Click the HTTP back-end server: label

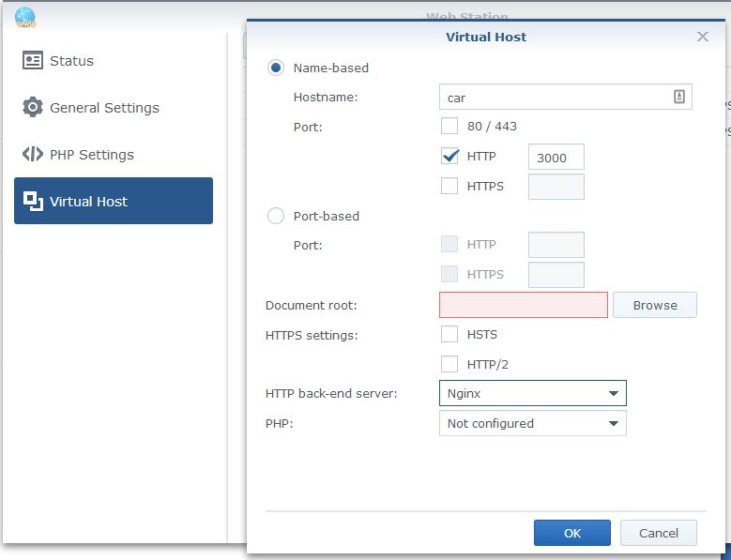point(331,393)
